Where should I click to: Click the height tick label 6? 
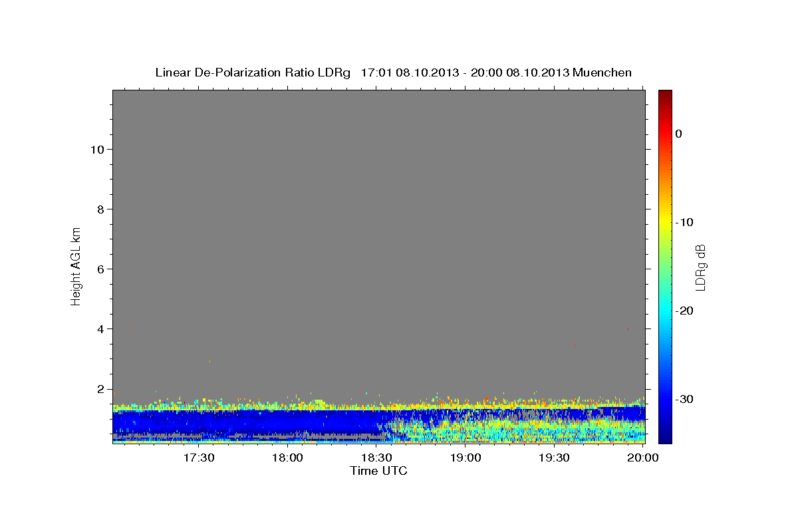pos(100,269)
